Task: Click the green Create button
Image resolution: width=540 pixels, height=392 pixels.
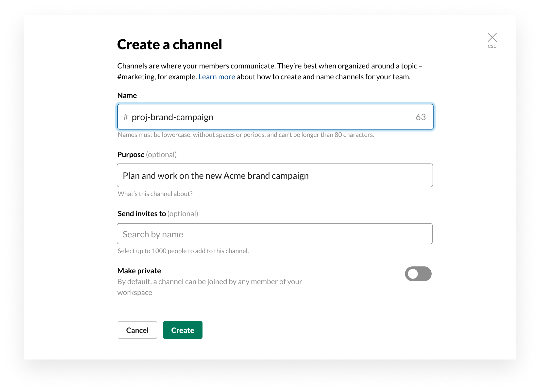Action: [183, 330]
